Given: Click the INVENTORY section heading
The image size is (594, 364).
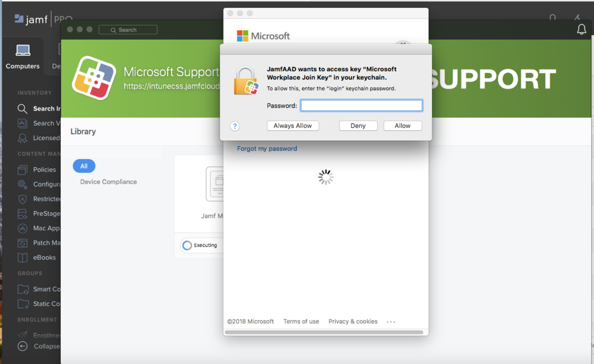Looking at the screenshot, I should (34, 93).
